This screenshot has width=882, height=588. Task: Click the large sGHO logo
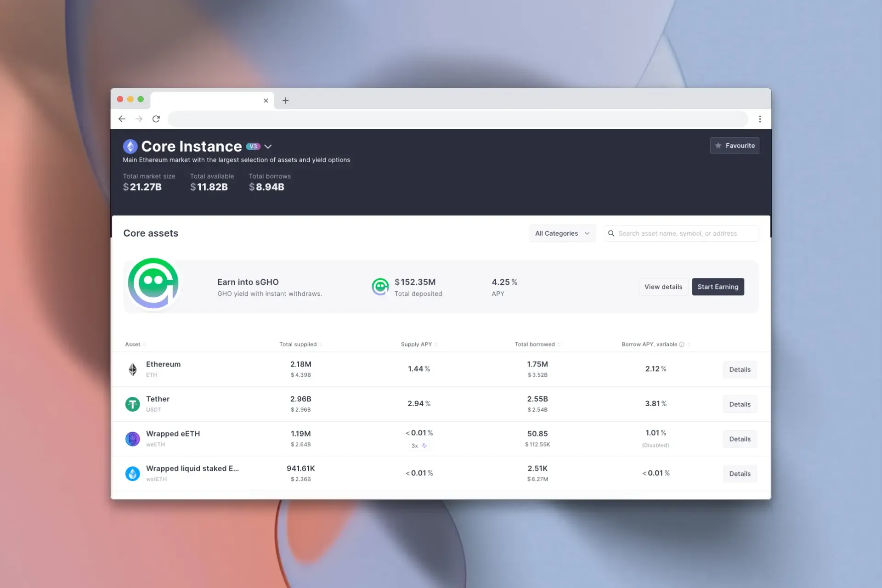coord(153,283)
